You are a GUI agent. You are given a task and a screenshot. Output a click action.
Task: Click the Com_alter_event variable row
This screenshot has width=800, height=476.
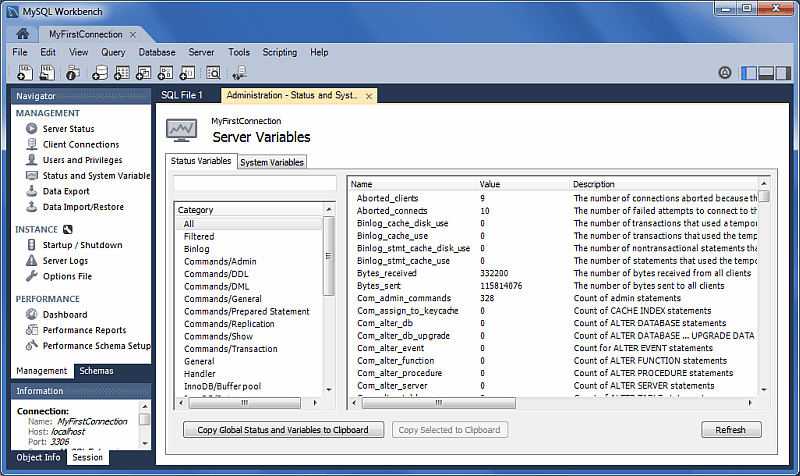(553, 348)
